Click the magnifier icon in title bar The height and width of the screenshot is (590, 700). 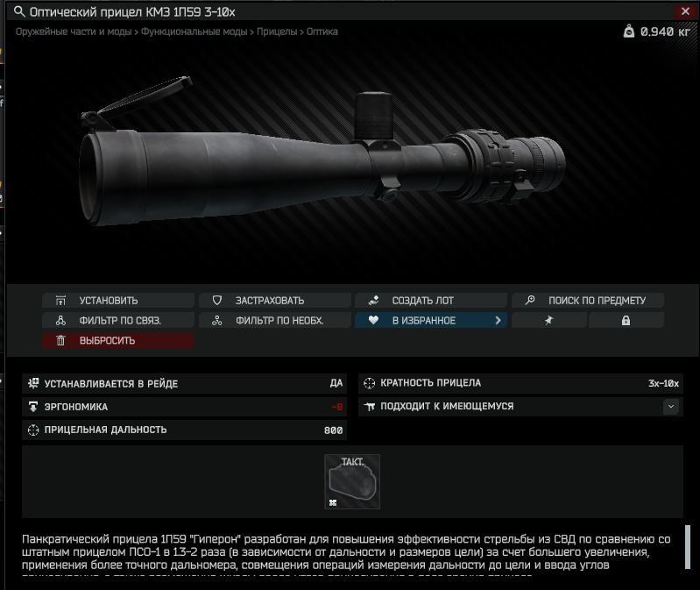pos(19,11)
